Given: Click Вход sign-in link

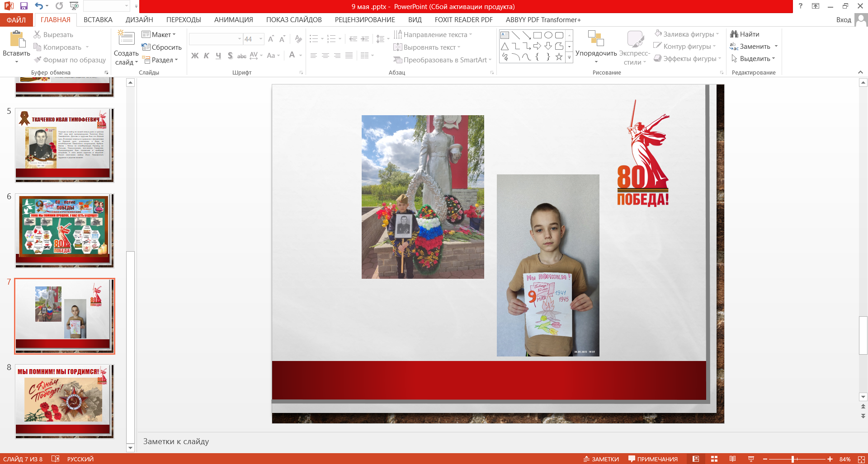Looking at the screenshot, I should click(844, 20).
